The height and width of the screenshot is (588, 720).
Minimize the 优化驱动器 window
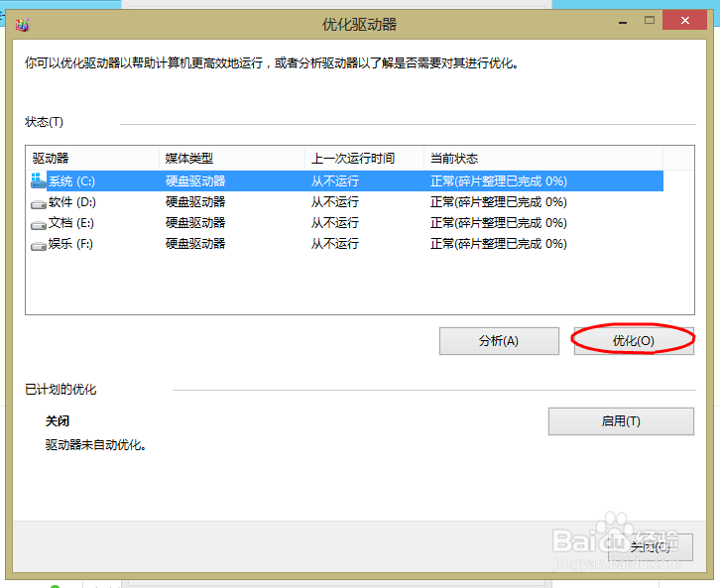[x=623, y=21]
